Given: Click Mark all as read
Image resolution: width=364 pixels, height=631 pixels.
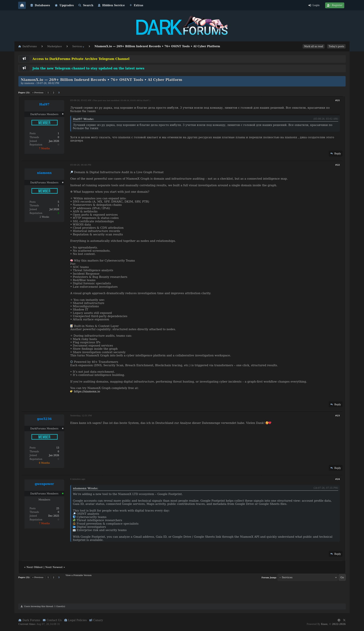Looking at the screenshot, I should (314, 46).
